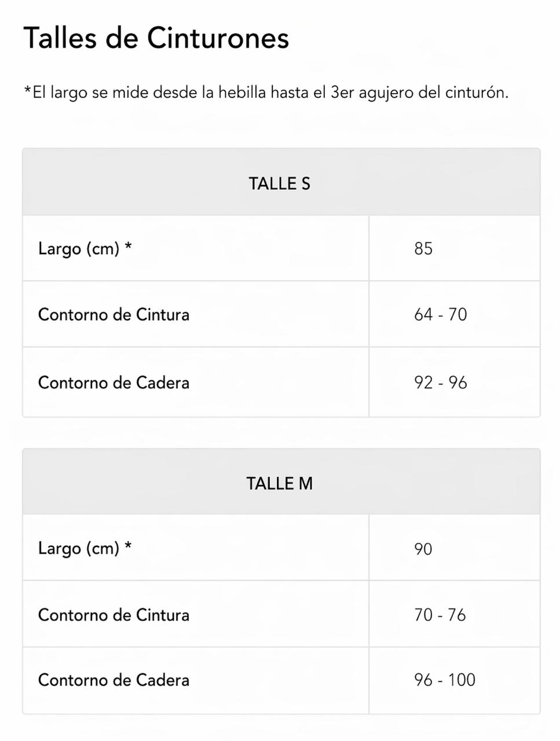
Task: Select the 64 - 70 waist value
Action: [440, 315]
